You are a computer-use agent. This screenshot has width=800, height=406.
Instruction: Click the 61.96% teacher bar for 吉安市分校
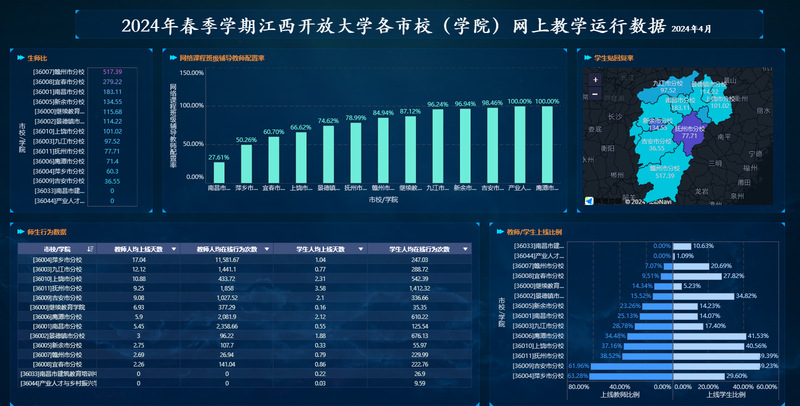point(632,366)
